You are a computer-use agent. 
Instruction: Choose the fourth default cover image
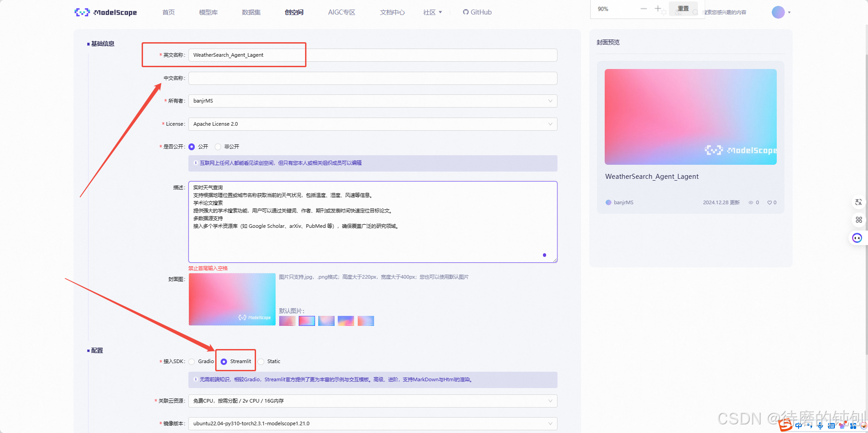346,321
